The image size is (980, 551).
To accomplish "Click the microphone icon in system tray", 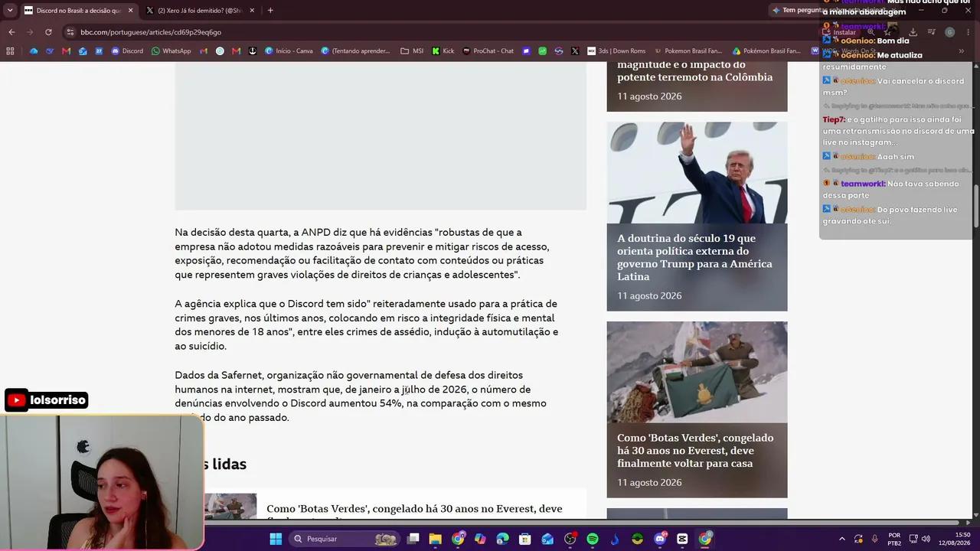I will point(874,539).
